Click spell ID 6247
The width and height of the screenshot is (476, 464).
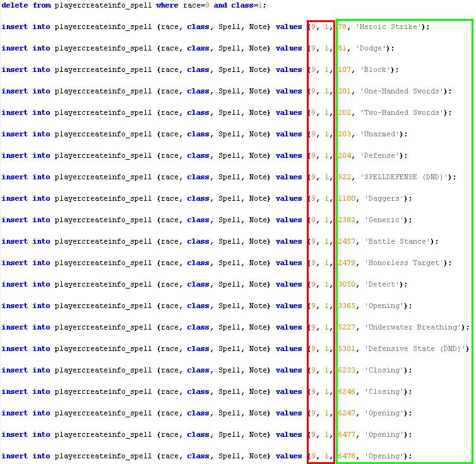(x=347, y=413)
